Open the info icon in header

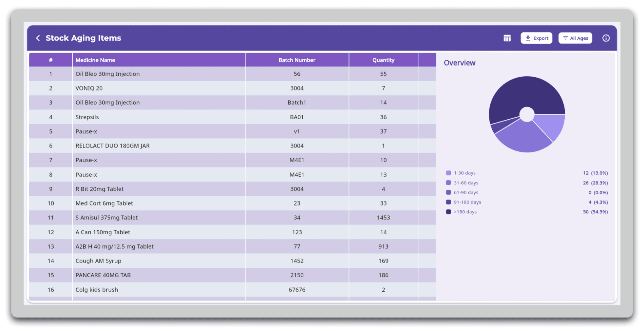(x=606, y=38)
